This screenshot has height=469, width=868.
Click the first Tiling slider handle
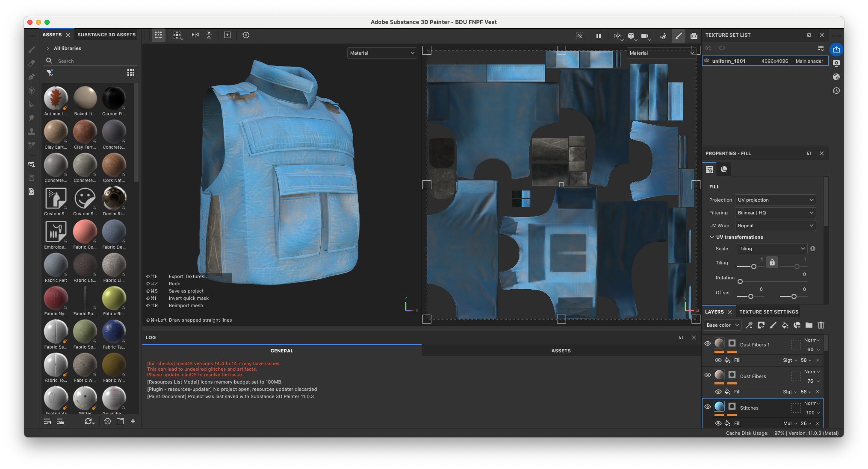coord(754,267)
